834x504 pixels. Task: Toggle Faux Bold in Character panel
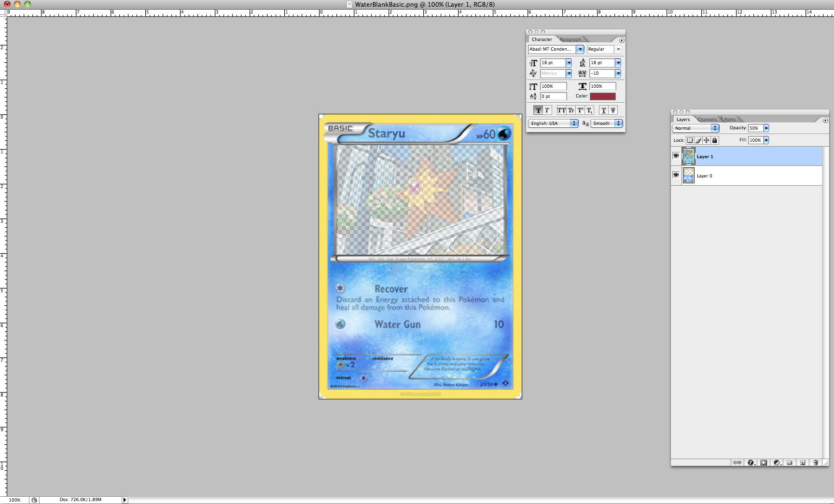click(x=538, y=110)
